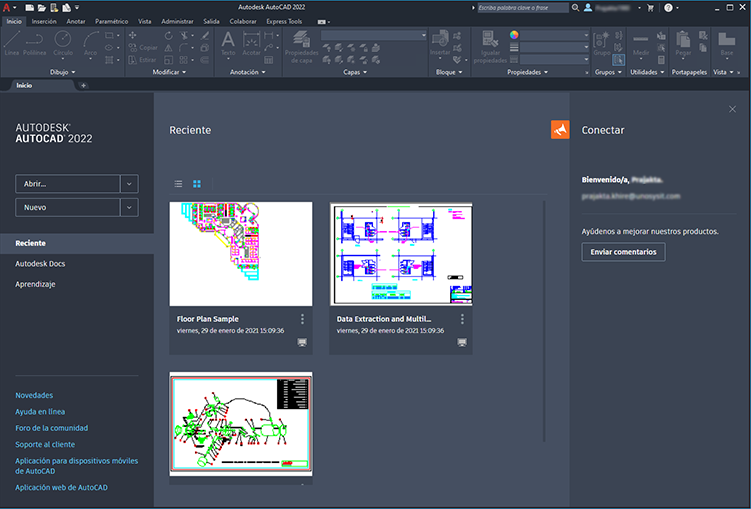Click Igualar propiedades icon

pyautogui.click(x=490, y=46)
